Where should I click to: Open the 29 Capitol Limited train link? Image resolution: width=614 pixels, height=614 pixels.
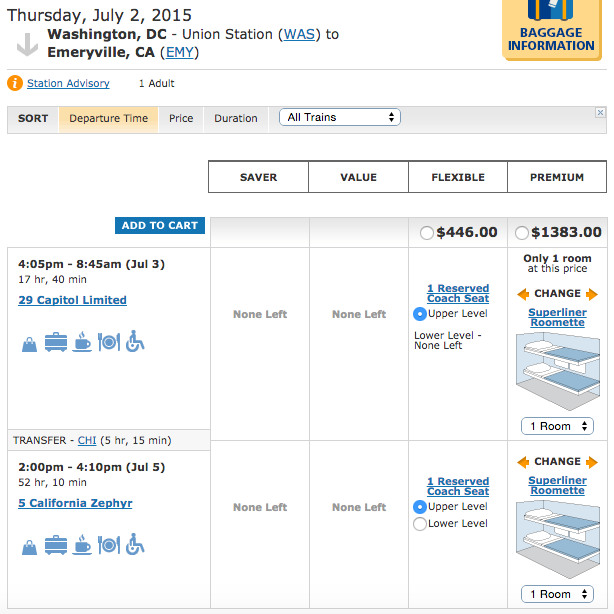point(72,300)
